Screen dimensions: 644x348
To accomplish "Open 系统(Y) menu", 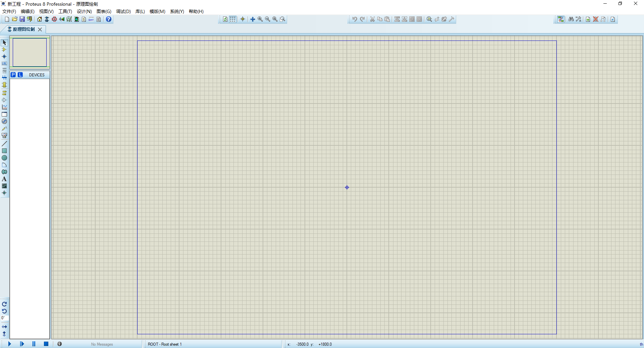I will coord(177,11).
